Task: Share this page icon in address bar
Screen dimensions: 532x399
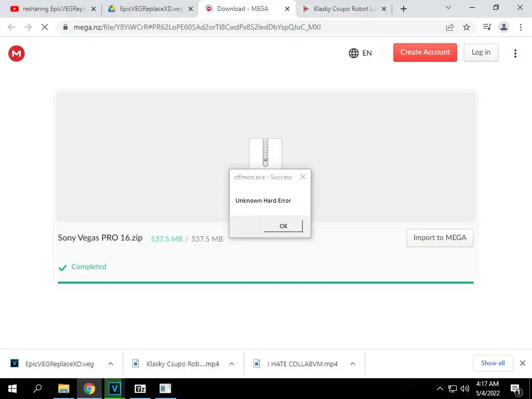Action: (450, 27)
